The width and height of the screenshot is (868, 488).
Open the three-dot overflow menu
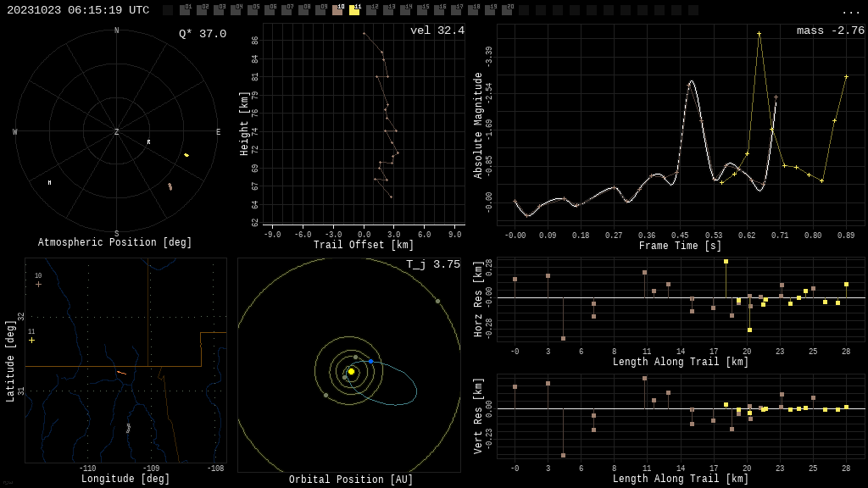point(850,12)
